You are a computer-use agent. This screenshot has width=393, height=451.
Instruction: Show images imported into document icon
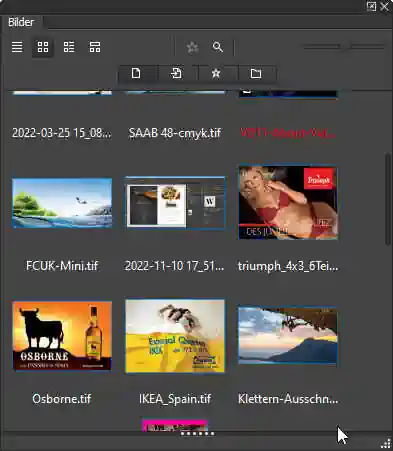coord(176,73)
